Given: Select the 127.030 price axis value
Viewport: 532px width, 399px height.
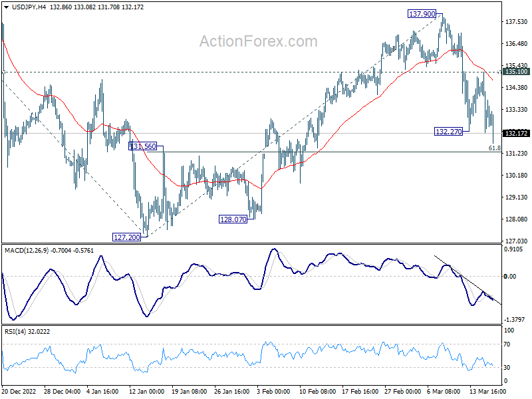Looking at the screenshot, I should pyautogui.click(x=516, y=241).
